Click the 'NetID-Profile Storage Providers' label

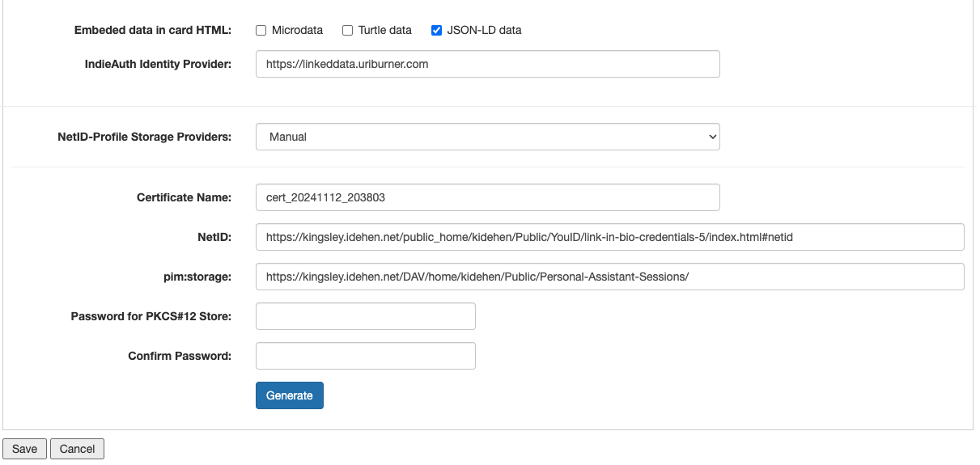[x=145, y=137]
